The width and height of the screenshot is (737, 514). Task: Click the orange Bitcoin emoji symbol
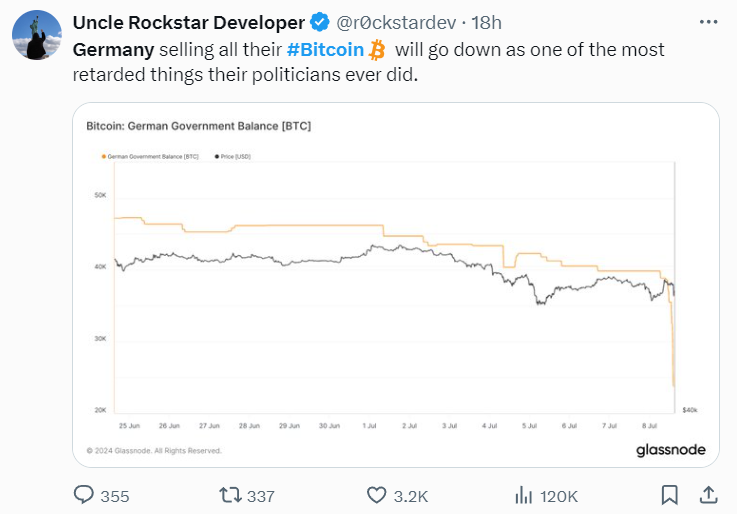[x=377, y=50]
